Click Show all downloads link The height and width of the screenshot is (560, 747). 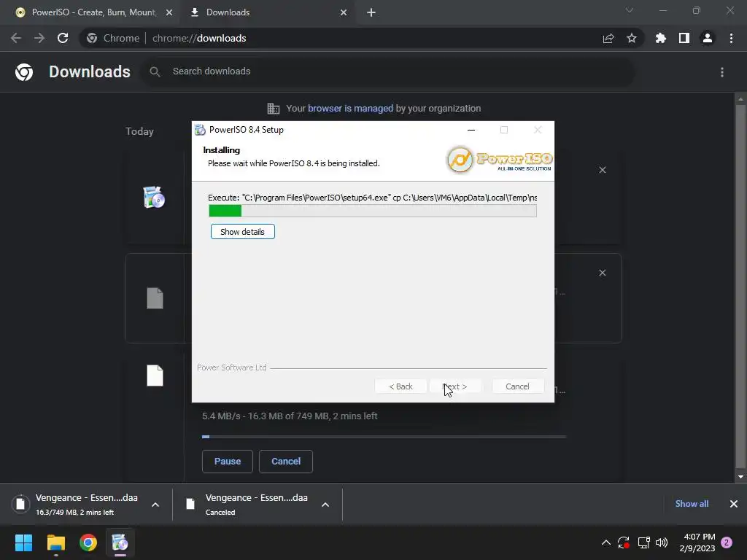(x=692, y=504)
